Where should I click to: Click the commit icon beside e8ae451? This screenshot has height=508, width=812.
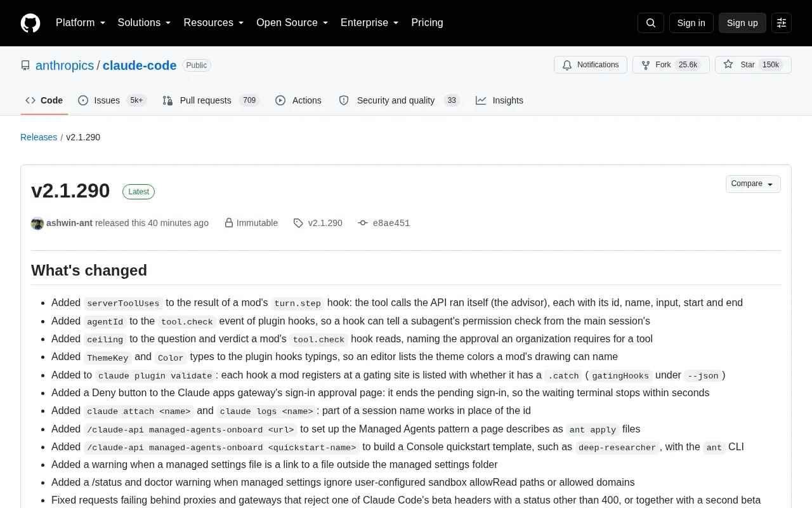click(x=363, y=223)
